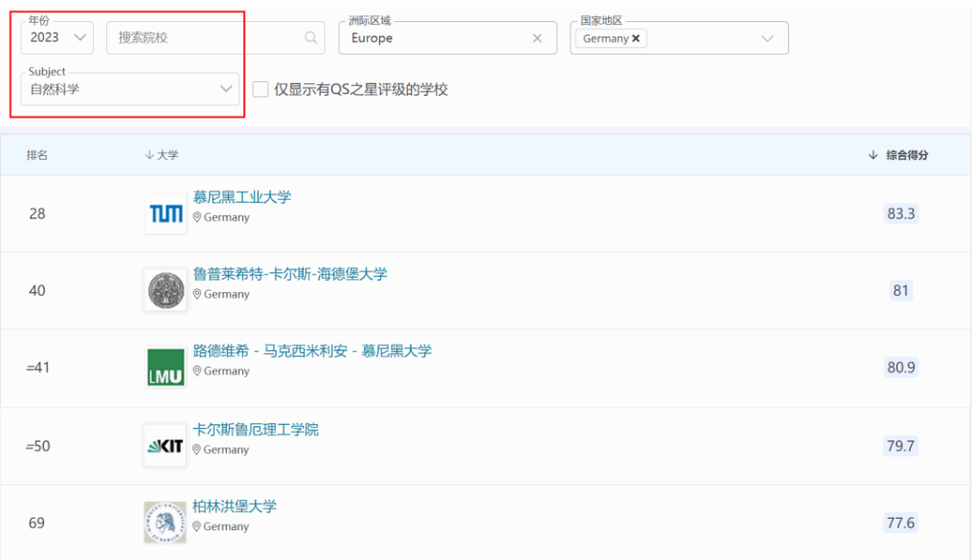
Task: Click score 77.6
Action: (x=901, y=523)
